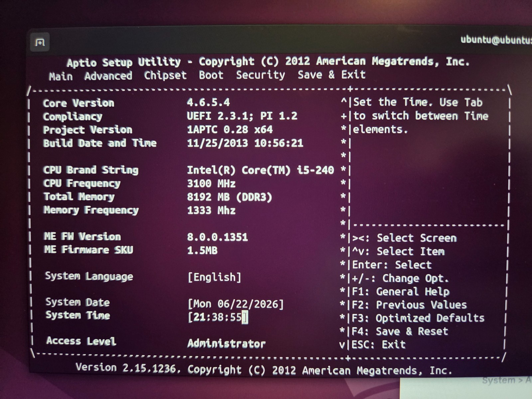Click the ubuntu@ubuntu terminal title
Image resolution: width=532 pixels, height=399 pixels.
pos(496,40)
